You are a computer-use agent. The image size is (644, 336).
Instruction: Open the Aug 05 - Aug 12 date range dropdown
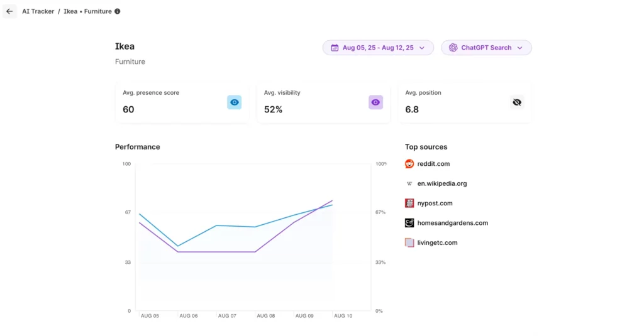click(x=378, y=48)
